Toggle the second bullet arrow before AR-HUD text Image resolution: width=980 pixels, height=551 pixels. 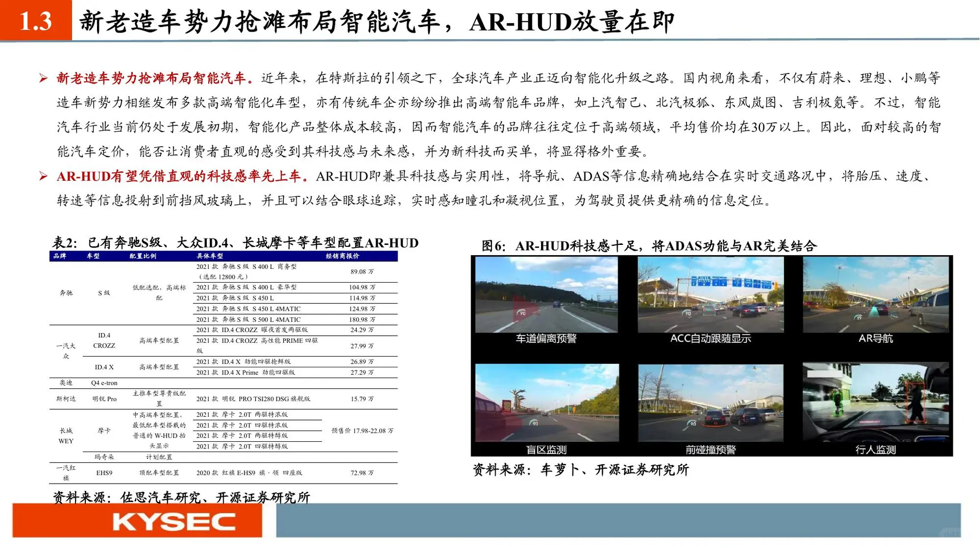(x=43, y=176)
